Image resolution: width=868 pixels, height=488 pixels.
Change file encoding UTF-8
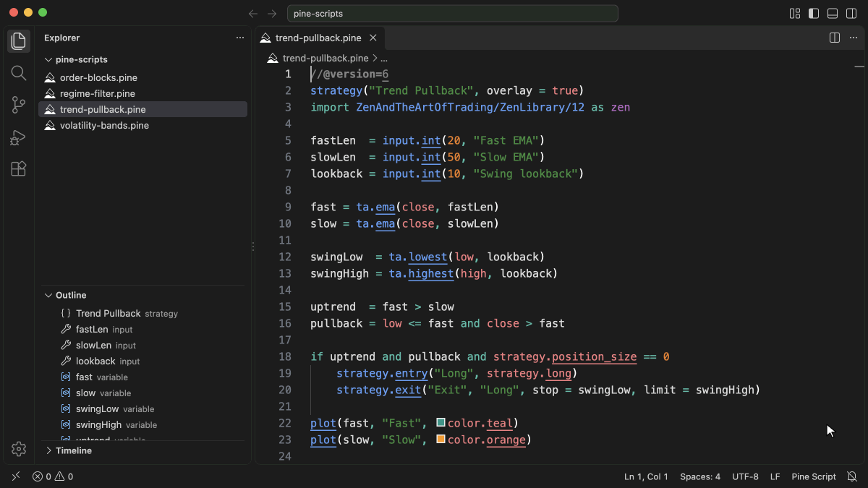click(745, 476)
